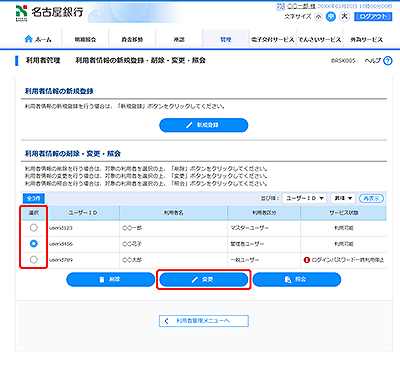The height and width of the screenshot is (366, 400).
Task: Click the red warning icon in userid789 row
Action: click(x=307, y=260)
